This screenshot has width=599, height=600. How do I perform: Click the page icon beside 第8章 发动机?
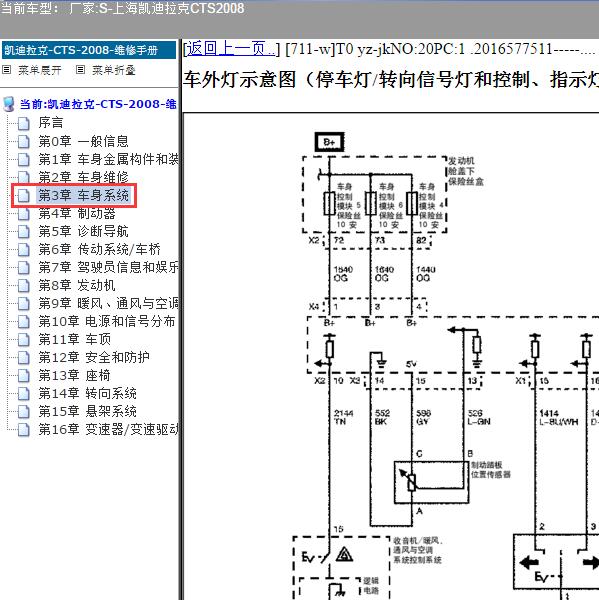24,285
